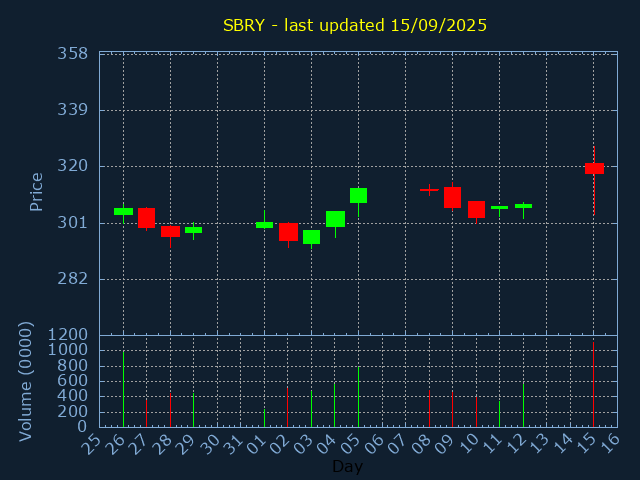
Task: Click the day-axis label 16
Action: click(610, 444)
